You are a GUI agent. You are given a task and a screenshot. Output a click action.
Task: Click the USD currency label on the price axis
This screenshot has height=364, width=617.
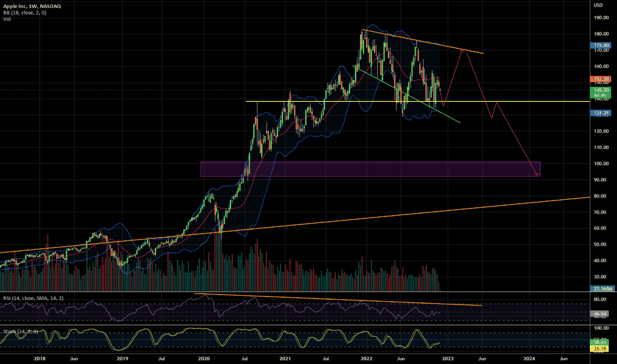point(598,5)
